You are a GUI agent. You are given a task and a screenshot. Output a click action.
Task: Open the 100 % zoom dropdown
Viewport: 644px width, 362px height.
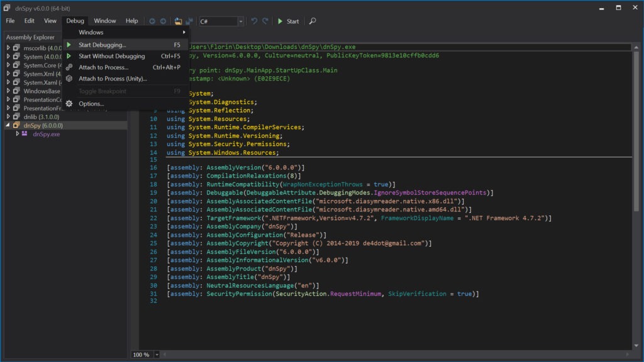[x=157, y=354]
